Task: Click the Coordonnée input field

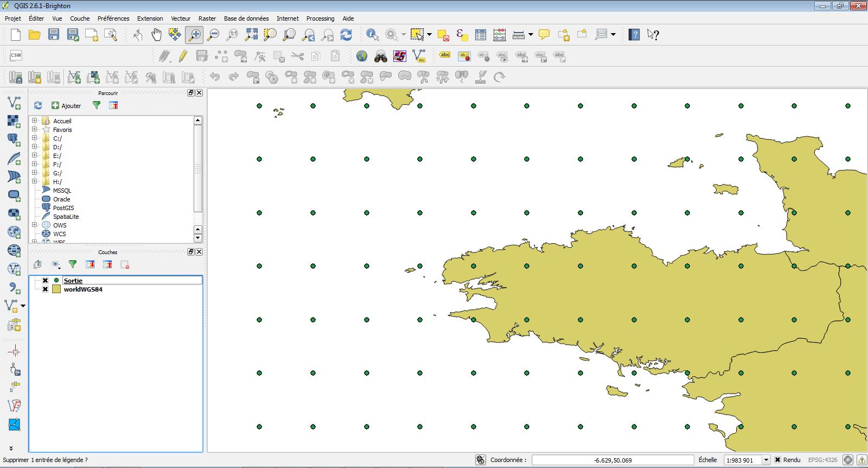Action: 612,460
